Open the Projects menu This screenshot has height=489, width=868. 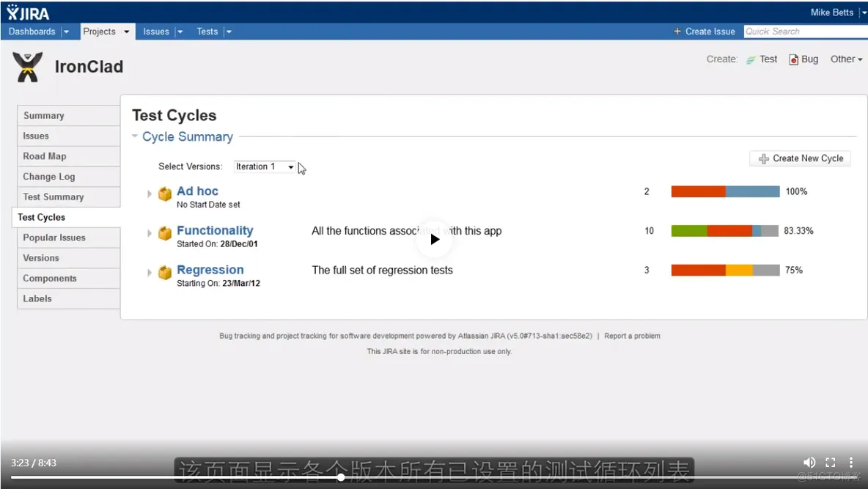[99, 32]
